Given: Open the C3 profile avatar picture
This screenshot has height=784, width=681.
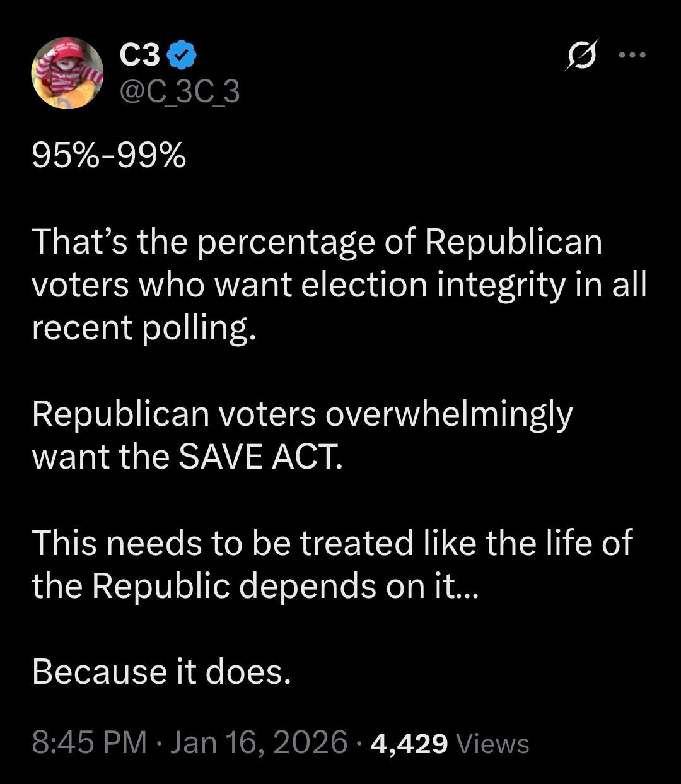Looking at the screenshot, I should (x=67, y=73).
